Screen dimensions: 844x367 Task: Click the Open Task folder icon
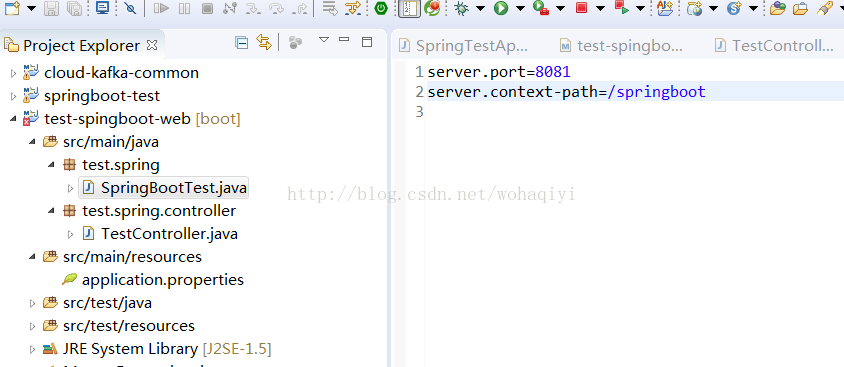point(801,8)
